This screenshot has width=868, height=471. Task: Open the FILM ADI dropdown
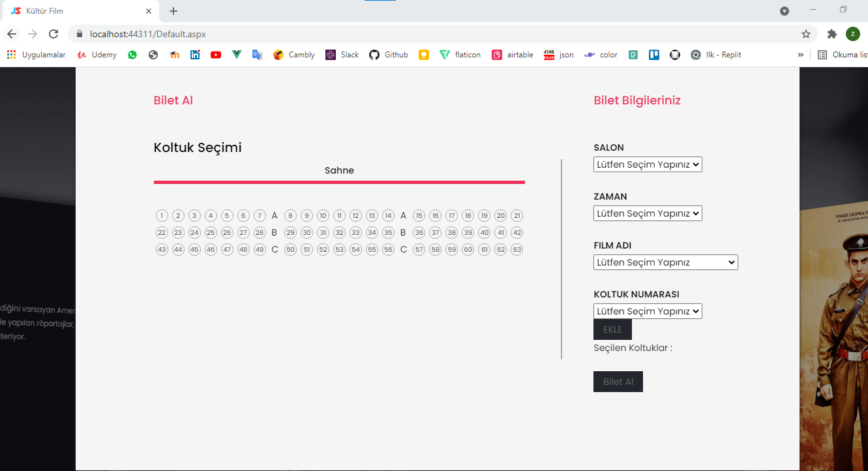(666, 262)
